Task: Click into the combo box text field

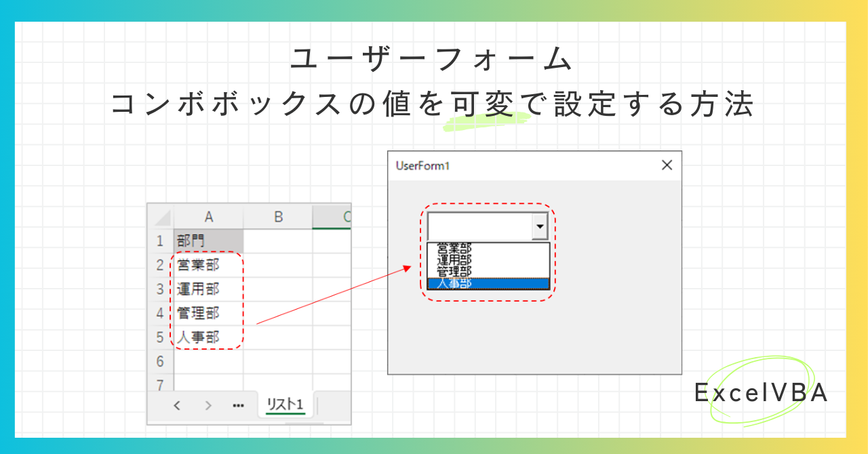Action: coord(480,227)
